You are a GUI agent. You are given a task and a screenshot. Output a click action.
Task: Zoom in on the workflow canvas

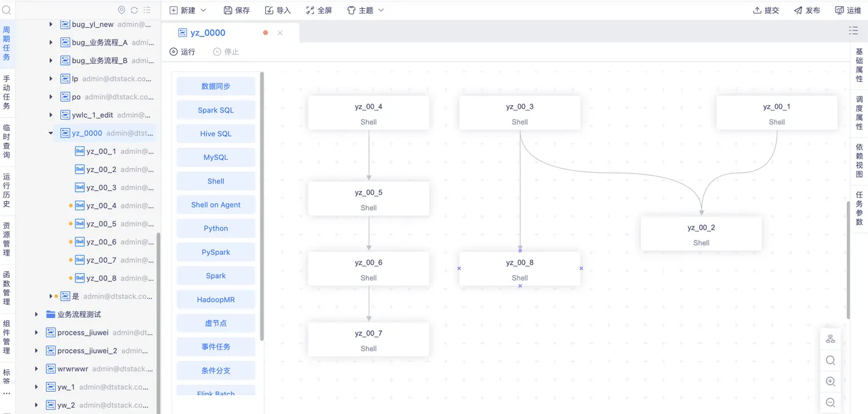(x=830, y=381)
